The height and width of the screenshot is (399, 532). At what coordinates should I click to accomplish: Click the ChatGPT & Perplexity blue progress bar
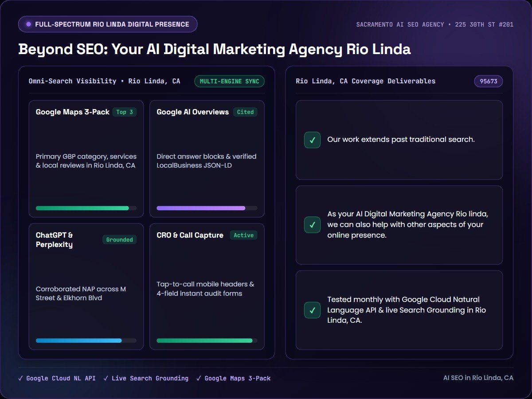point(86,340)
